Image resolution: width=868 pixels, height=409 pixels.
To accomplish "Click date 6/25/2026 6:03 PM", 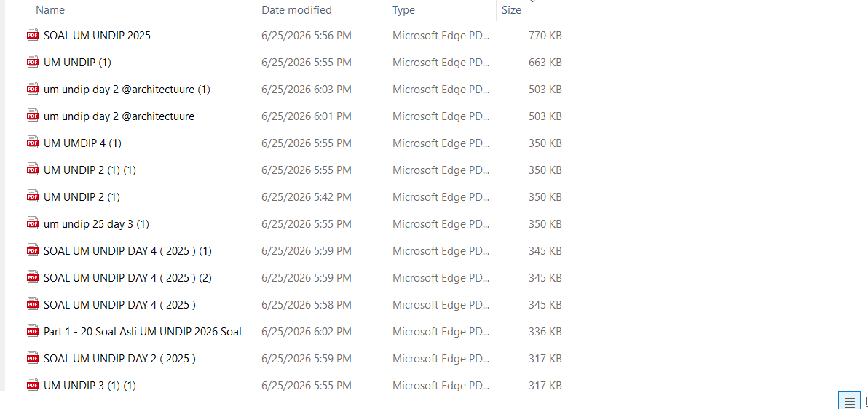I will tap(307, 89).
